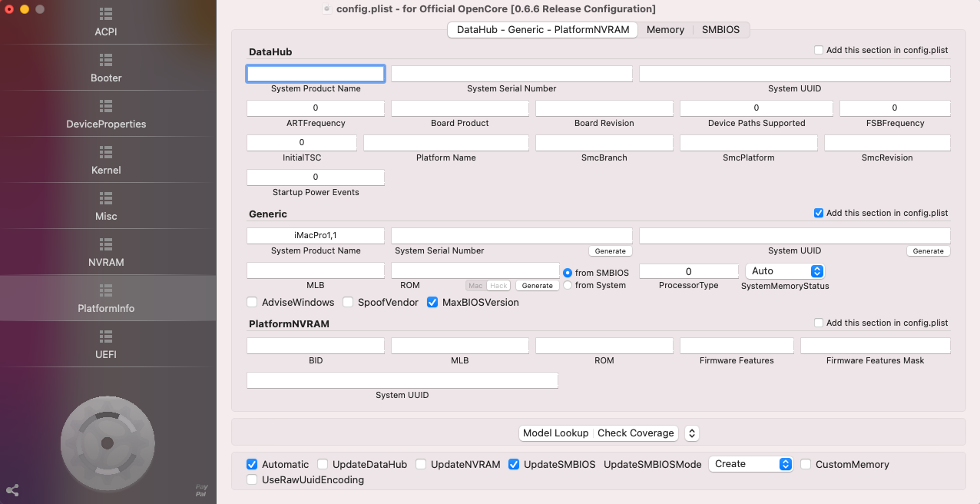
Task: Select the 'from System' radio button
Action: tap(568, 285)
